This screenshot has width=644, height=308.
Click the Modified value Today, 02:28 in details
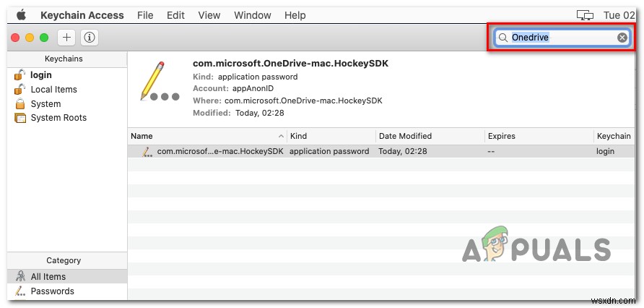click(x=260, y=113)
